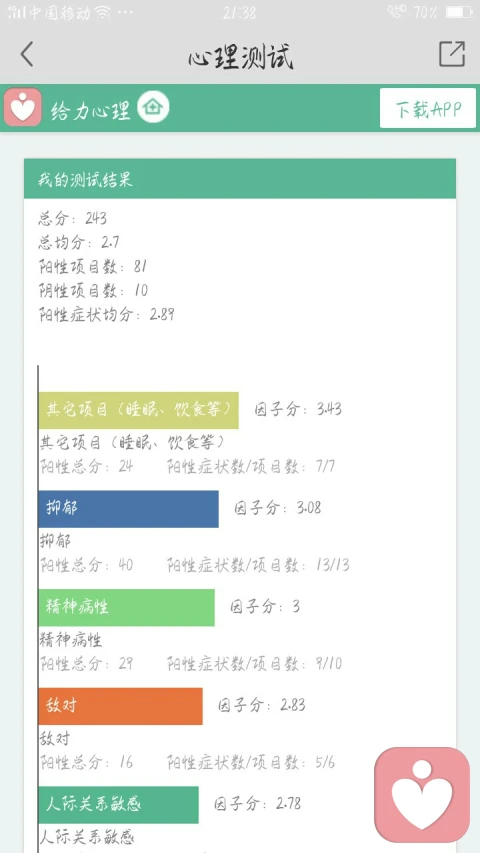Tap the 心理测试 page title
480x853 pixels.
241,56
